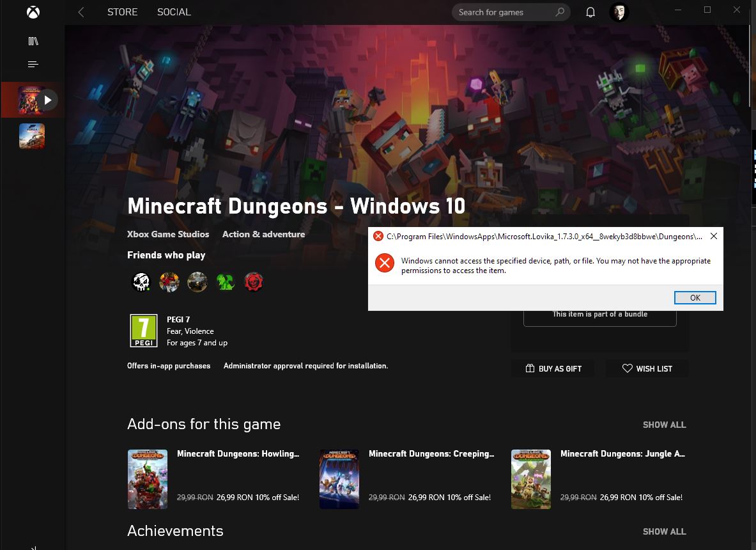The height and width of the screenshot is (550, 756).
Task: Open Jungle Awakens add-on thumbnail
Action: (x=531, y=479)
